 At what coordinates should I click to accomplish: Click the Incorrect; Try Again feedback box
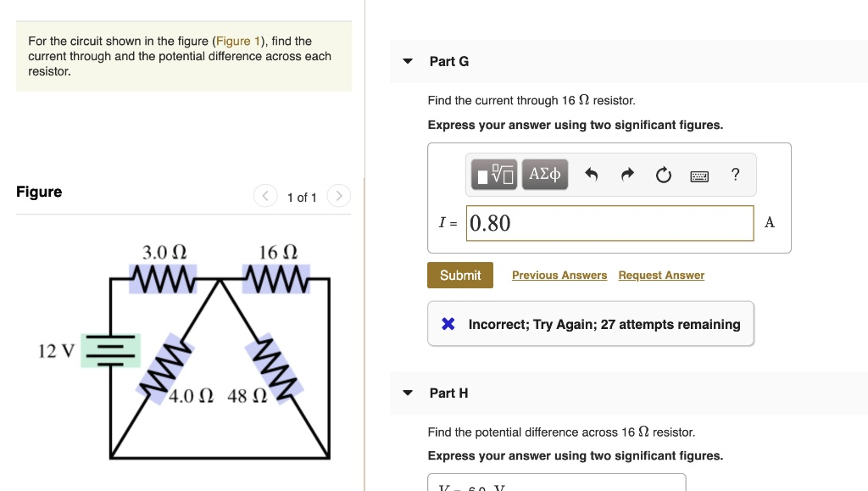(x=591, y=324)
